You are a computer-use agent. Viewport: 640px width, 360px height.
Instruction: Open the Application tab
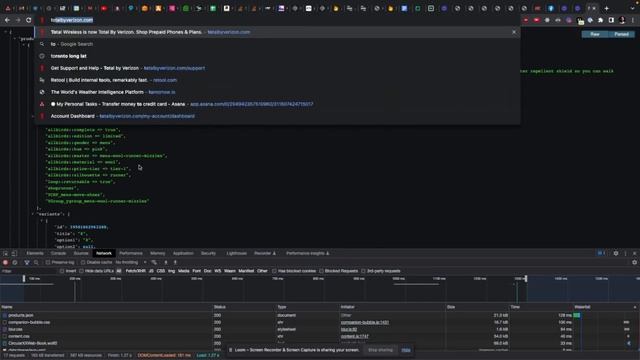click(183, 253)
